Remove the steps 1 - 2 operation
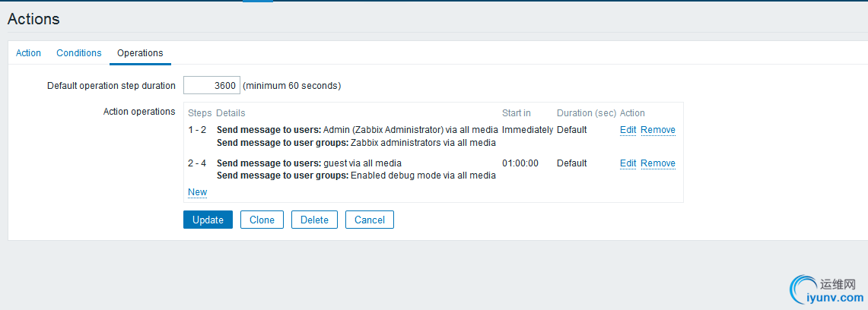The width and height of the screenshot is (868, 310). point(657,130)
